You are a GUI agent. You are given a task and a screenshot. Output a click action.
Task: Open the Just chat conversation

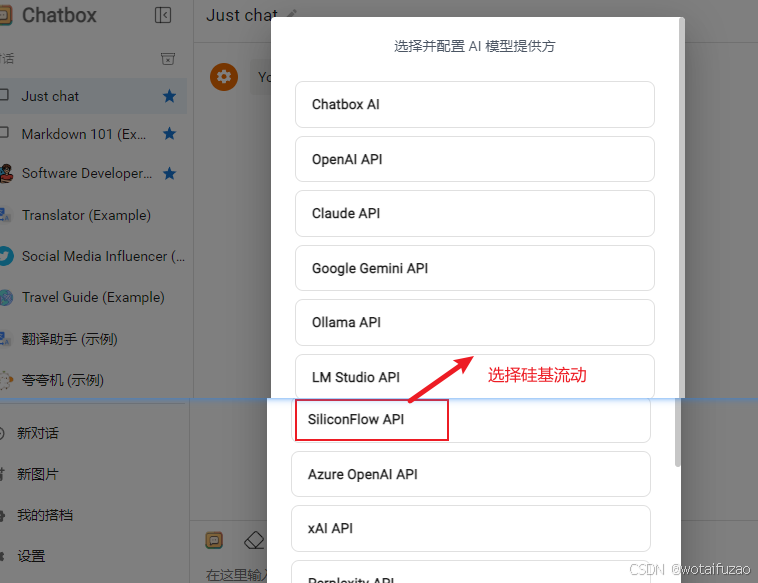[x=93, y=96]
